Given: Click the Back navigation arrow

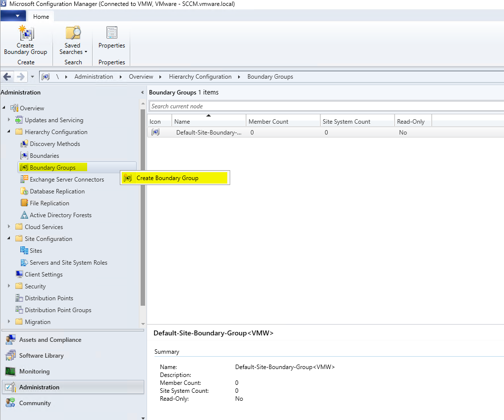Looking at the screenshot, I should 7,77.
